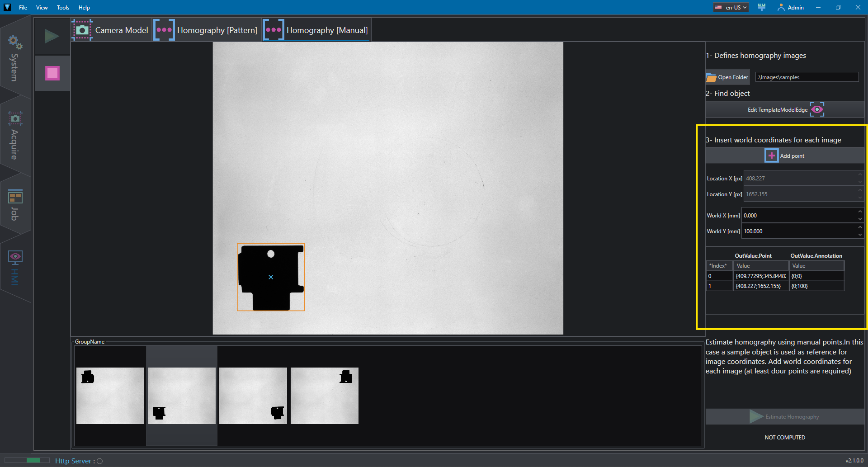Decrease World Y value with down arrow
This screenshot has width=868, height=467.
860,235
